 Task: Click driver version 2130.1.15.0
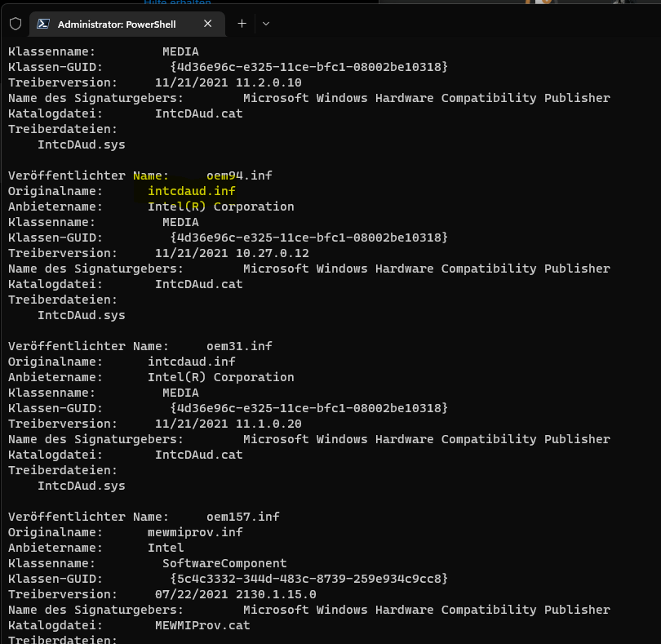pyautogui.click(x=276, y=594)
